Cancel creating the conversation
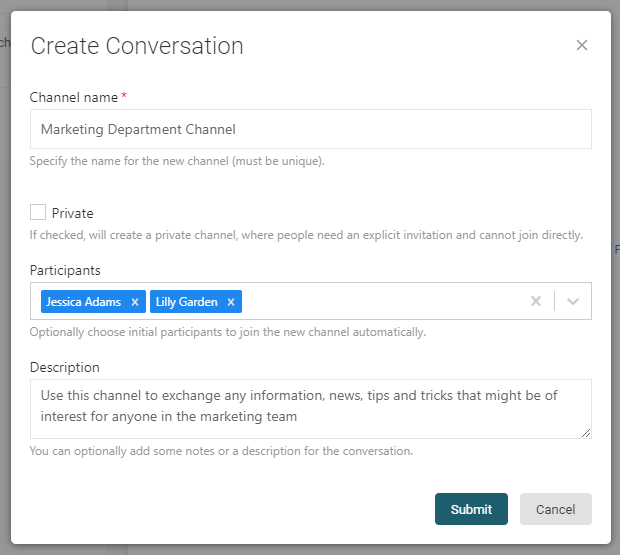Viewport: 620px width, 555px height. pos(555,509)
